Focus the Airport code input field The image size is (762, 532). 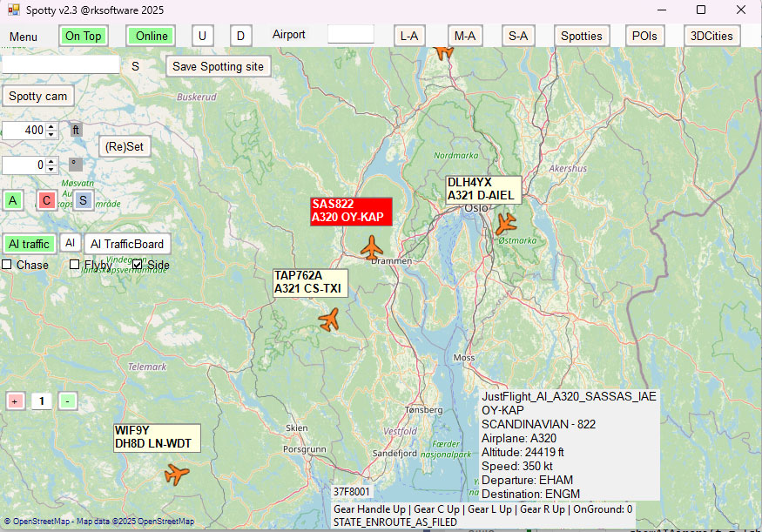pos(351,35)
